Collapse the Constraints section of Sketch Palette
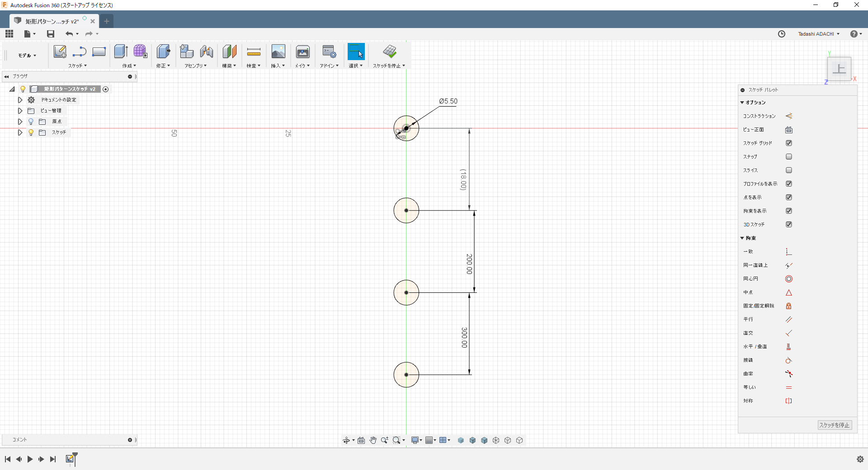Screen dimensions: 868x470 tap(742, 238)
